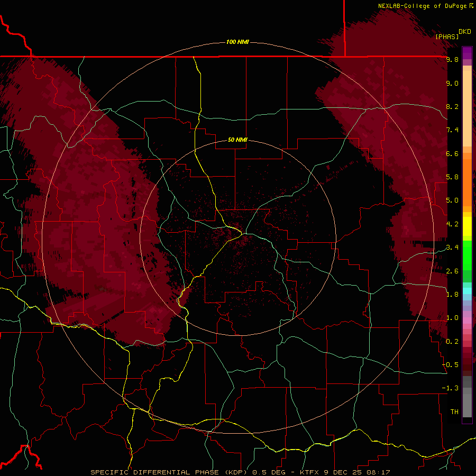Click the 08:17 timestamp in the caption
Image resolution: width=476 pixels, height=476 pixels.
coord(377,472)
